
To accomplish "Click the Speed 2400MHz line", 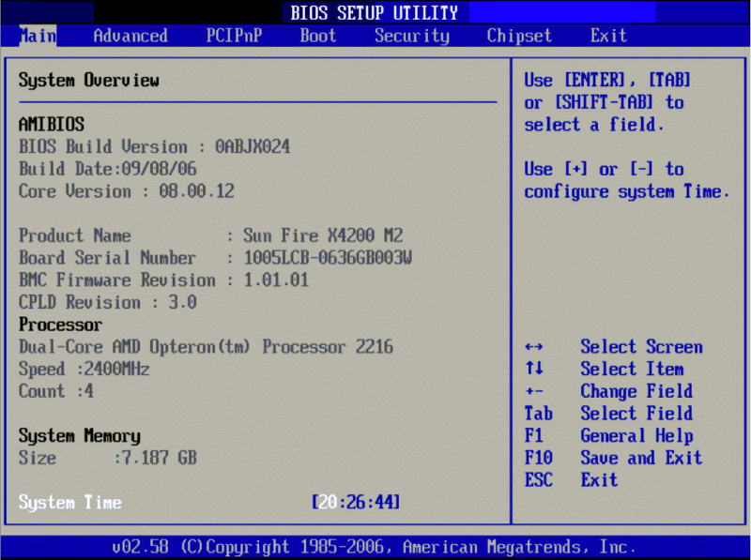I will pyautogui.click(x=84, y=369).
